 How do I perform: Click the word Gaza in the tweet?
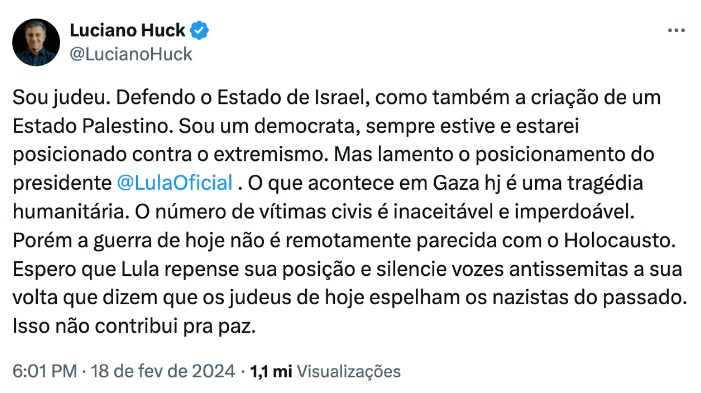[456, 184]
